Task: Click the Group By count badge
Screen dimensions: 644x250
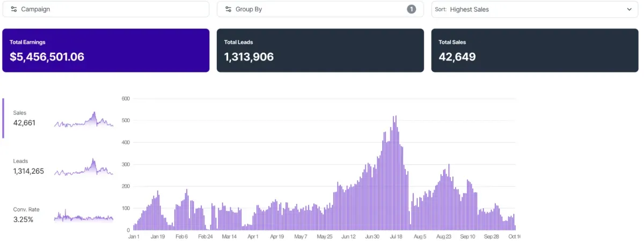Action: click(411, 9)
